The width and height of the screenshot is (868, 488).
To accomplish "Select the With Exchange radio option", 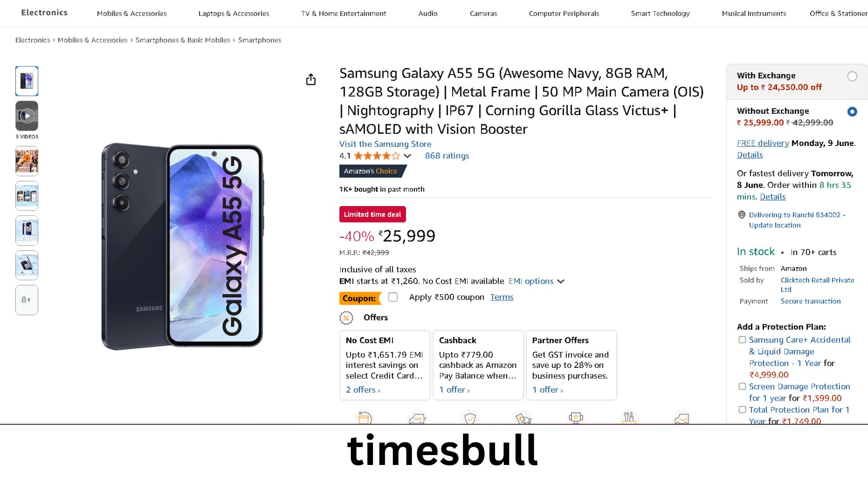I will pyautogui.click(x=852, y=76).
